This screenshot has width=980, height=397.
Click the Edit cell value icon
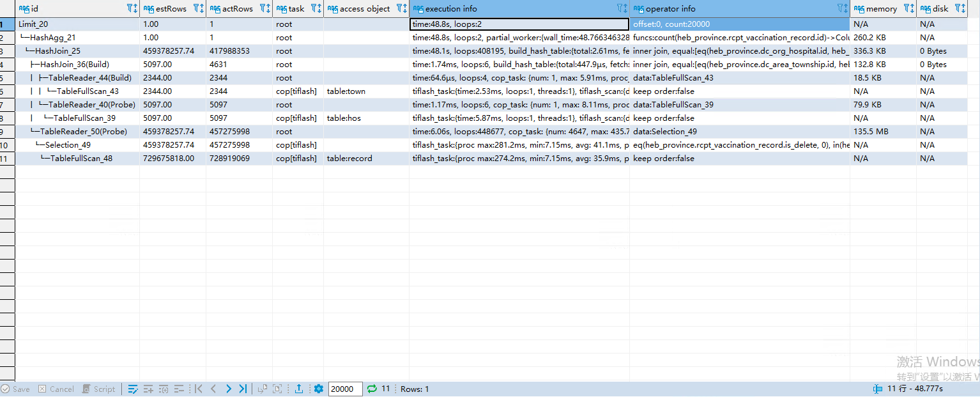point(133,389)
